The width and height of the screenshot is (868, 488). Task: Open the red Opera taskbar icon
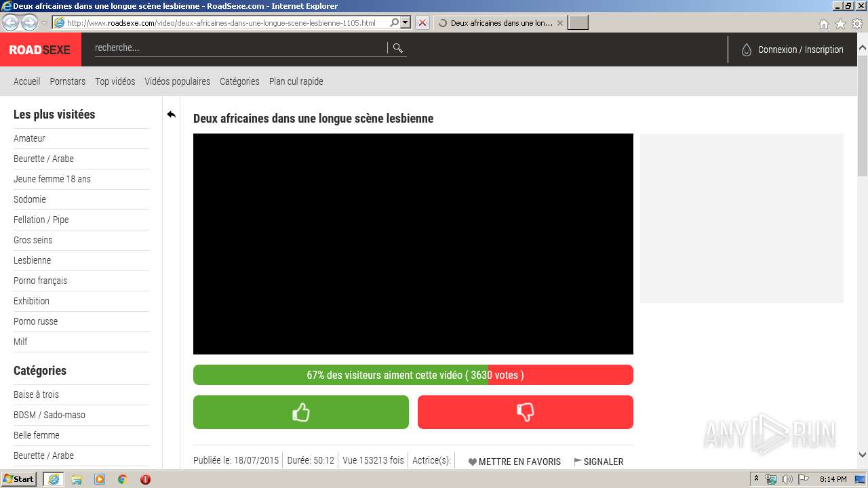tap(145, 479)
